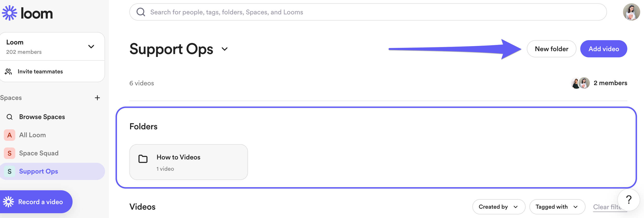Open the help question mark button
Screen dimensions: 644x218
coord(628,200)
